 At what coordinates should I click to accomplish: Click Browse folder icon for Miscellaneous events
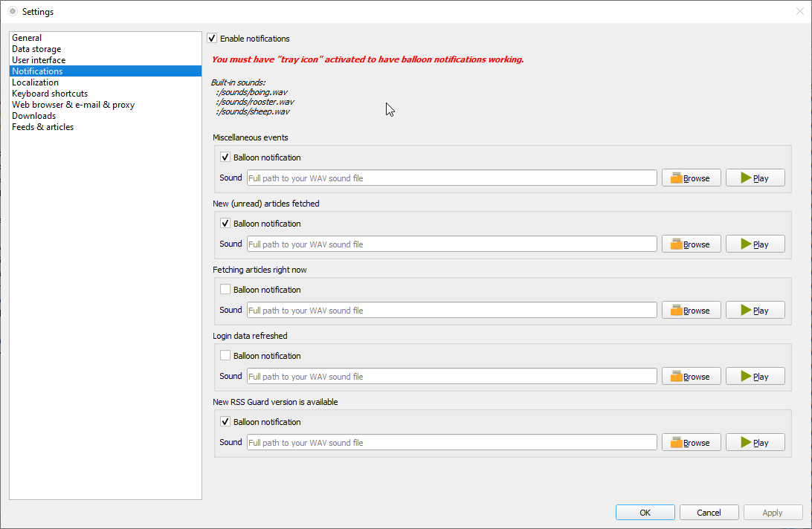click(x=676, y=178)
